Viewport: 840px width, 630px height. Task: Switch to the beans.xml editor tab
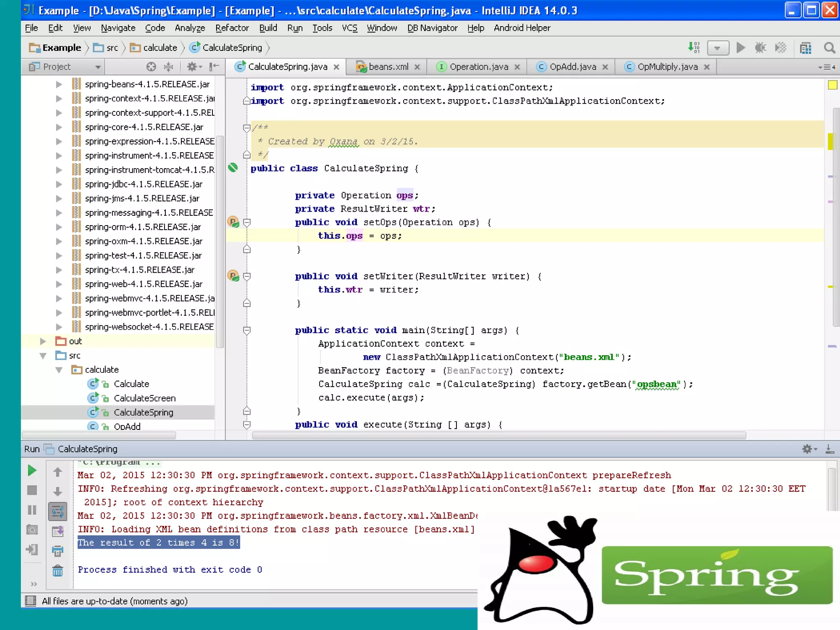(388, 67)
